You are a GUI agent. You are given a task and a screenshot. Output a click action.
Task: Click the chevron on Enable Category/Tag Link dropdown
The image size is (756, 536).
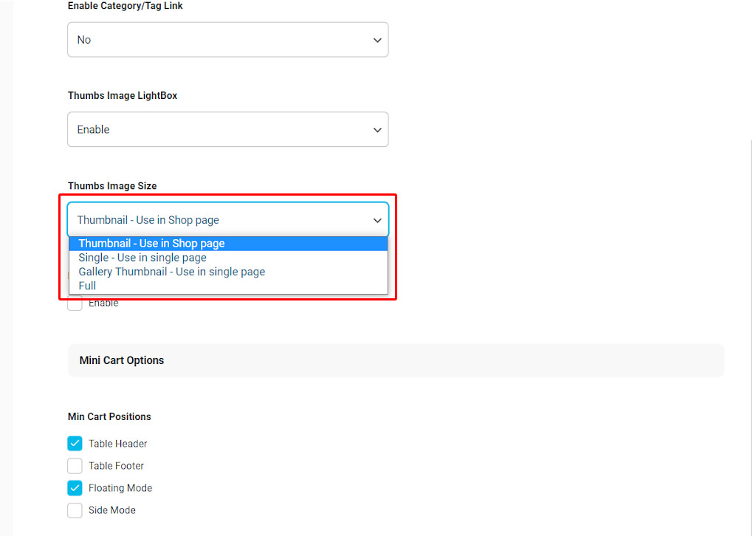[377, 40]
